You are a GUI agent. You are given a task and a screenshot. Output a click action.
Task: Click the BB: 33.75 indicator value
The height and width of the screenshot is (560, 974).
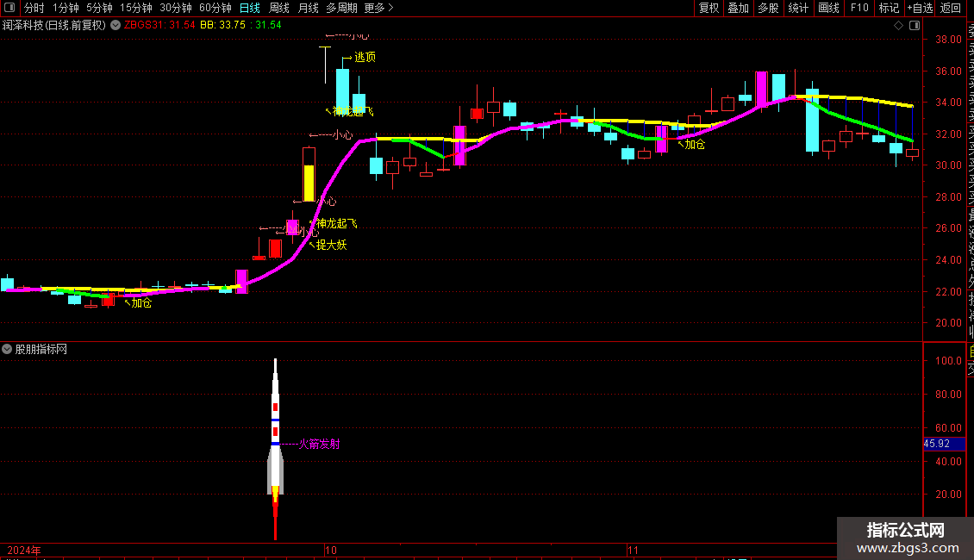(x=223, y=25)
